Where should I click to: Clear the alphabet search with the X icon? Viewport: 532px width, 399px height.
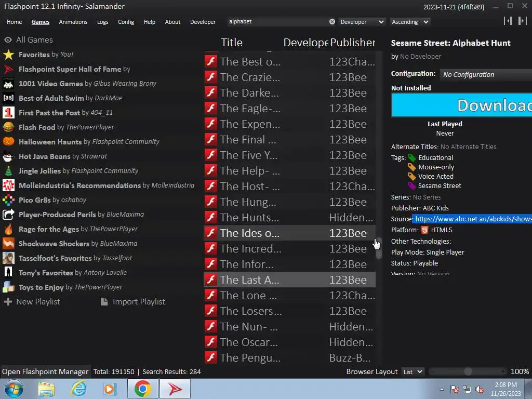[x=332, y=22]
